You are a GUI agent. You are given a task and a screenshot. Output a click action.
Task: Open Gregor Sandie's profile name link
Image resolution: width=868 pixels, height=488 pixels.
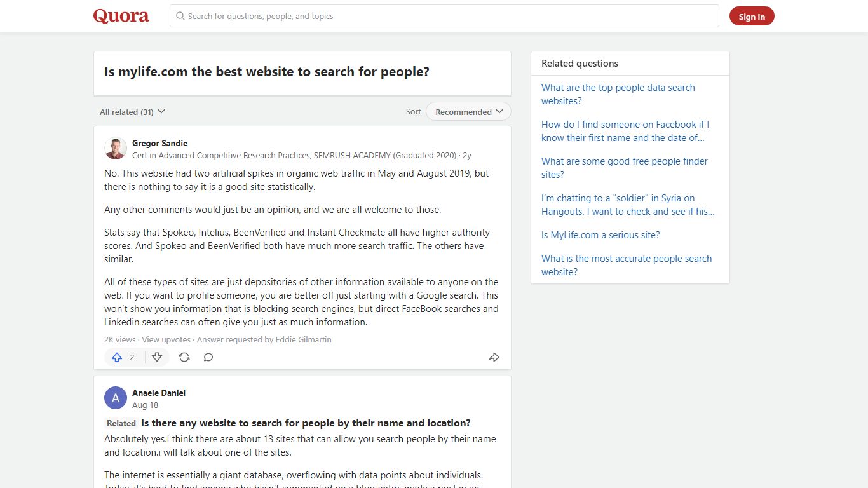[159, 143]
